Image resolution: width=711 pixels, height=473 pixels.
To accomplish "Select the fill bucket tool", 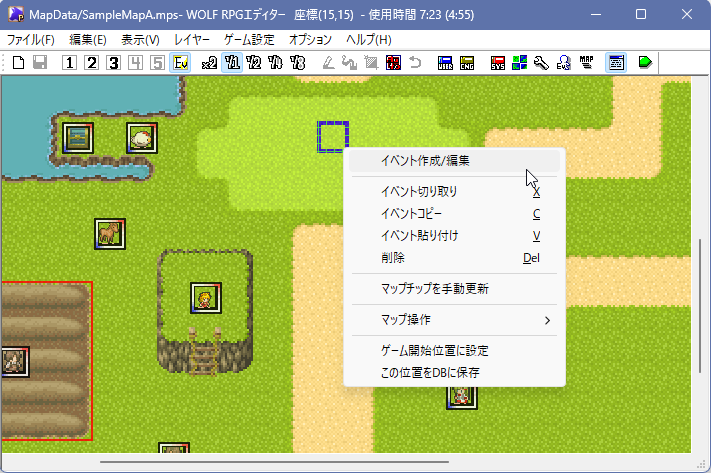I will coord(349,63).
